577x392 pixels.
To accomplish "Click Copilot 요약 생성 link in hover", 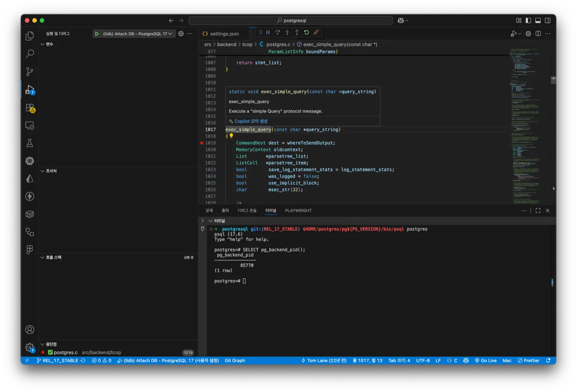I will coord(251,121).
